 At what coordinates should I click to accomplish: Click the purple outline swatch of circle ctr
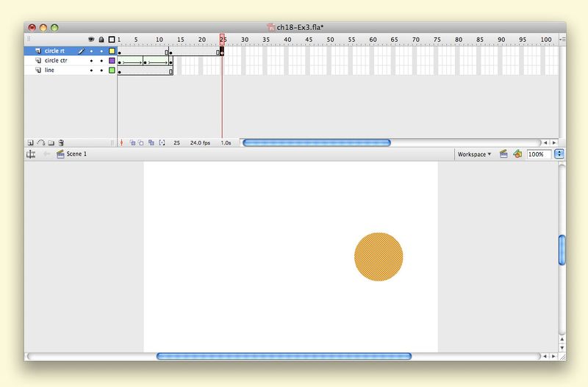click(x=112, y=61)
